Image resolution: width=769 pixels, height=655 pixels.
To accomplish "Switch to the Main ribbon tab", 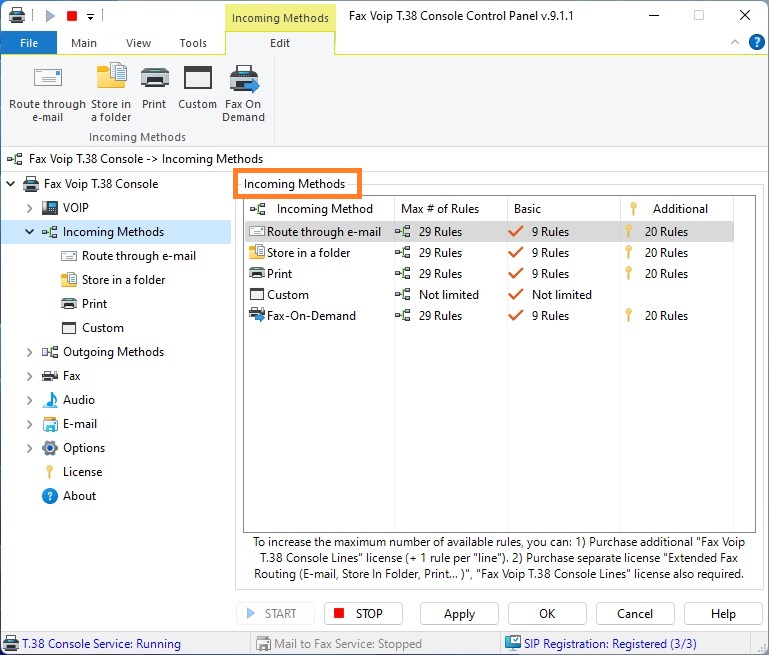I will click(x=84, y=43).
